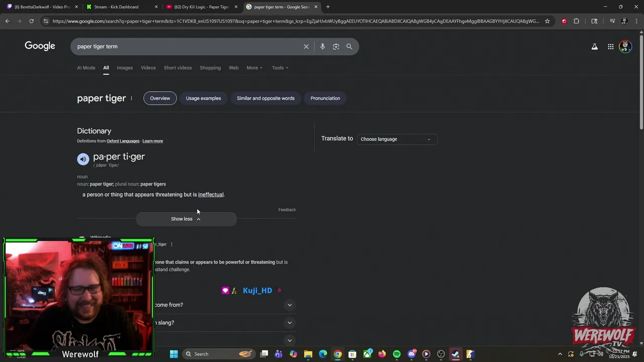Open the Choose language dropdown

397,139
